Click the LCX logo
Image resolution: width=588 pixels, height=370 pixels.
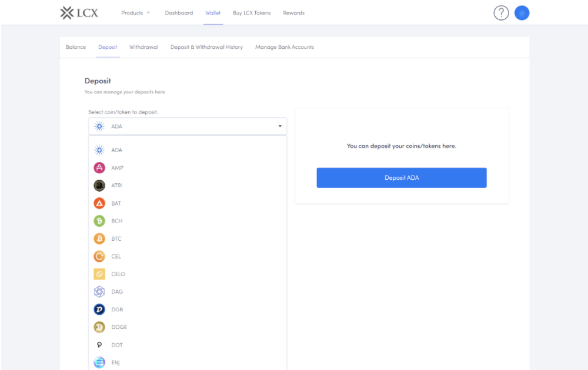point(79,13)
